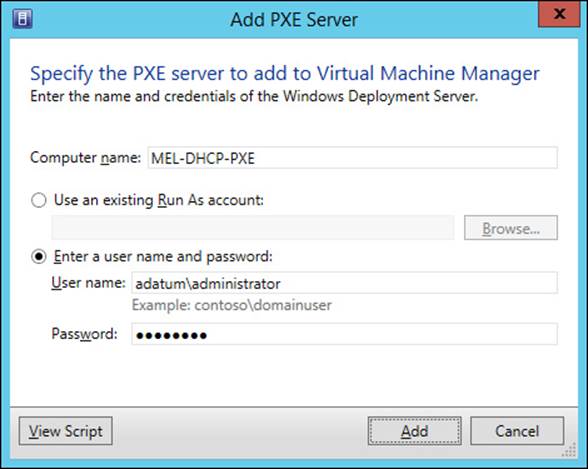
Task: Focus the Computer name field with MEL-DHCP-PXE
Action: click(352, 158)
